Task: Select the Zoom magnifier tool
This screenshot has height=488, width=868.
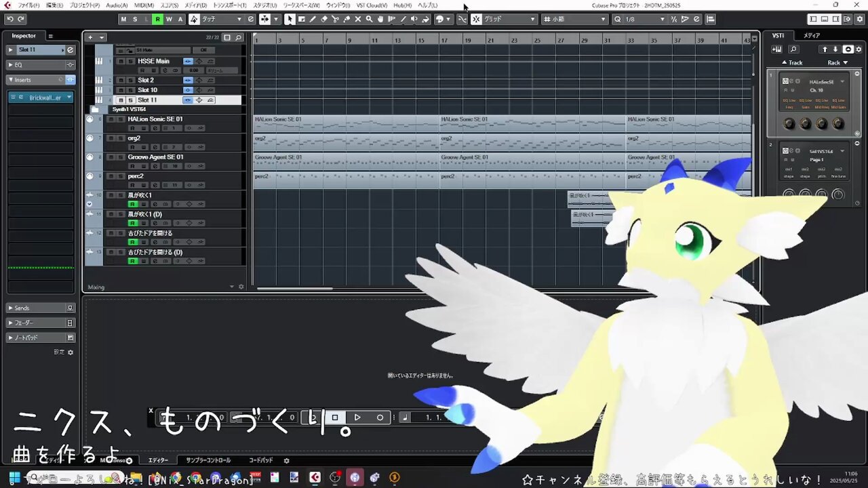Action: click(370, 19)
